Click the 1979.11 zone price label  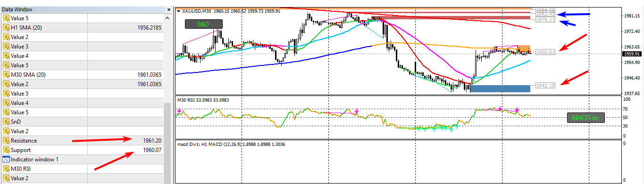coord(545,20)
